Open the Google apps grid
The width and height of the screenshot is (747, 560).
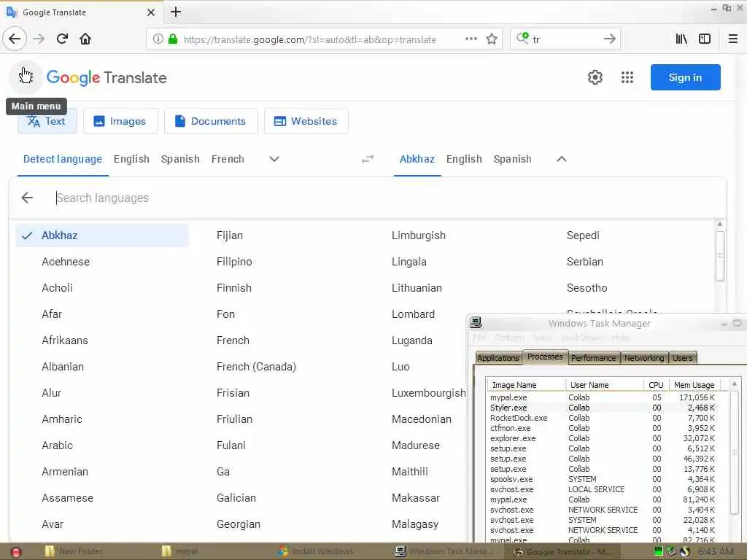pos(627,77)
